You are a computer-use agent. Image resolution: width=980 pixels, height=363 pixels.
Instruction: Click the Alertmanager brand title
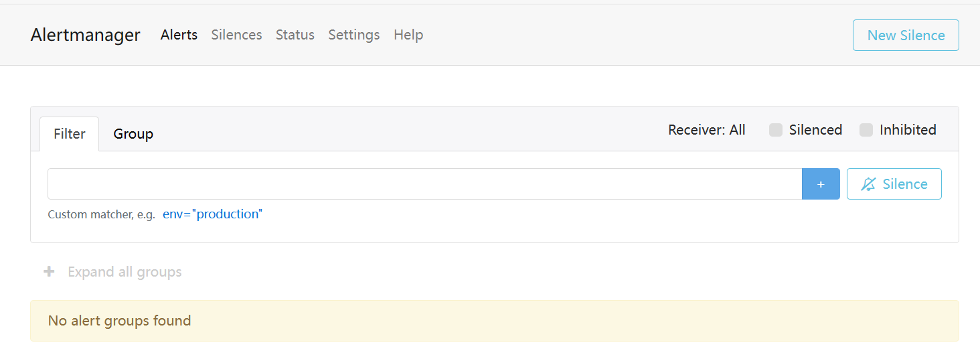86,35
